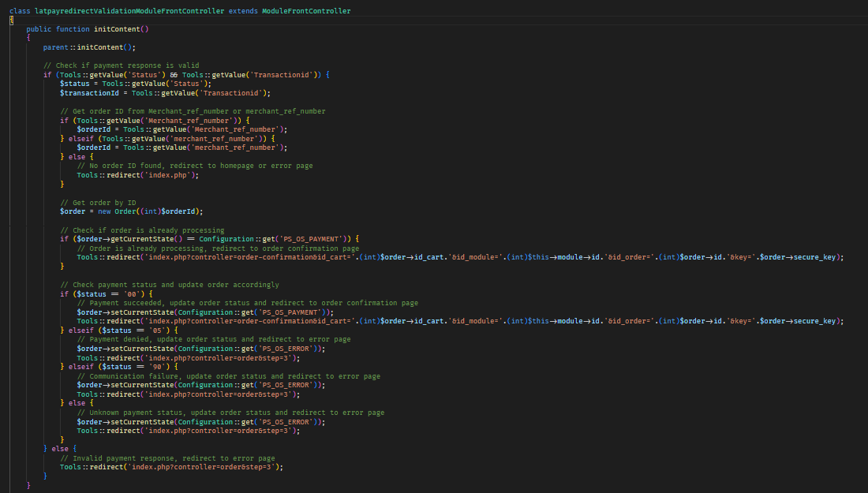The image size is (868, 493).
Task: Click the 'else' keyword above the 'No order ID found' comment
Action: 77,157
